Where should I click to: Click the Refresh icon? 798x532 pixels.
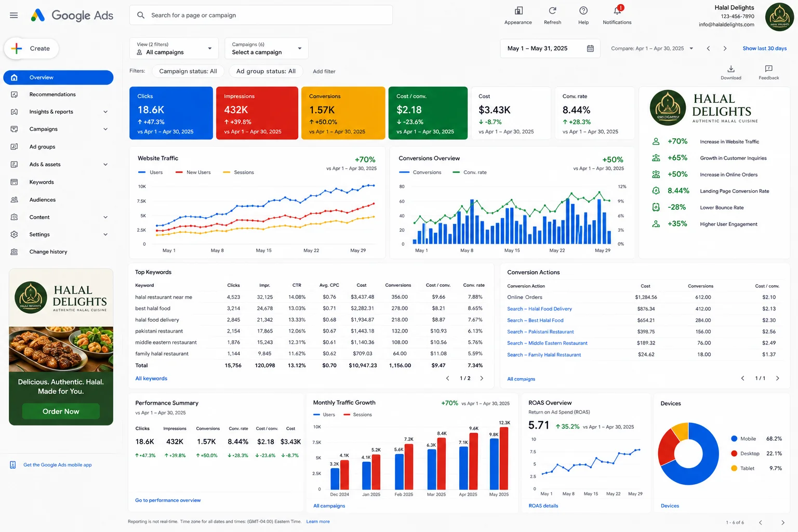[552, 11]
